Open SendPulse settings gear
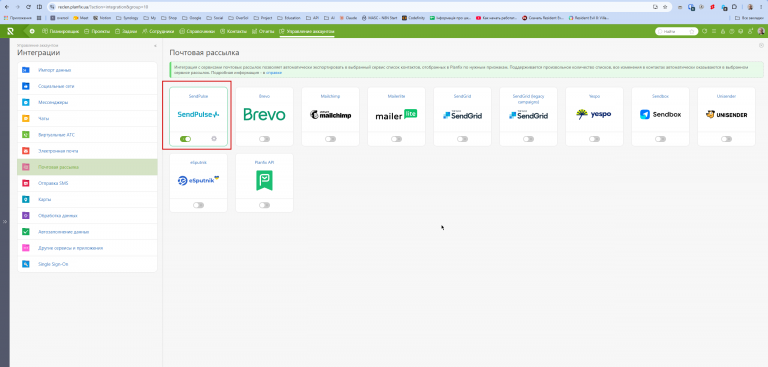The width and height of the screenshot is (768, 367). tap(214, 139)
